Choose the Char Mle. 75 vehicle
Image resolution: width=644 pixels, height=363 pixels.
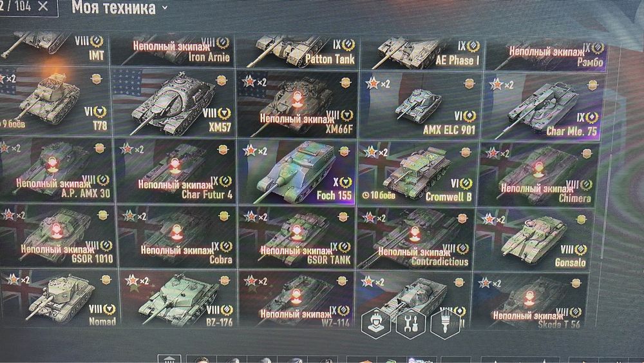click(543, 106)
